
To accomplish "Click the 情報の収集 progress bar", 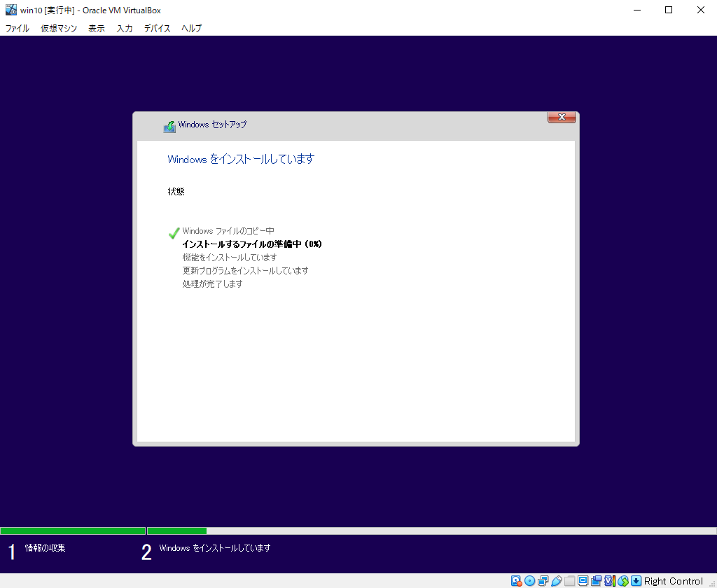I will pyautogui.click(x=73, y=531).
